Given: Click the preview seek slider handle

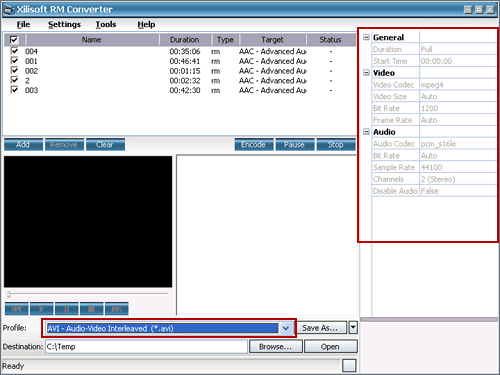Looking at the screenshot, I should point(9,294).
